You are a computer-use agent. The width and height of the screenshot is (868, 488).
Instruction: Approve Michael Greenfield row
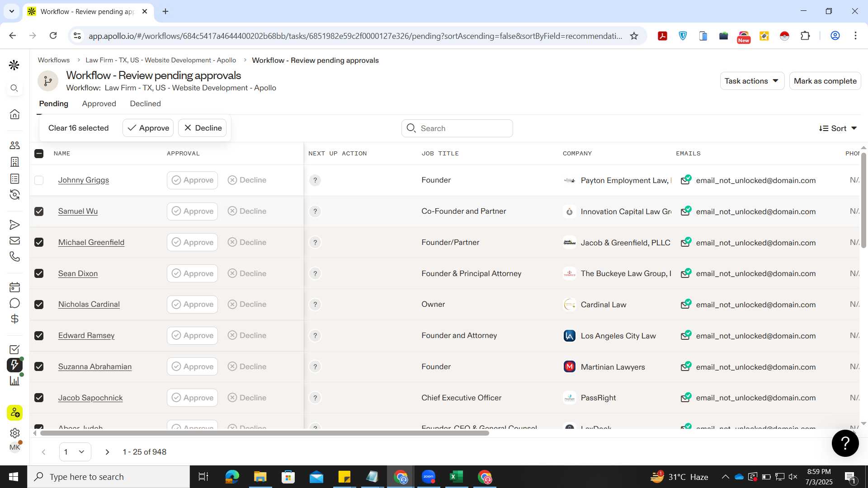[x=192, y=242]
